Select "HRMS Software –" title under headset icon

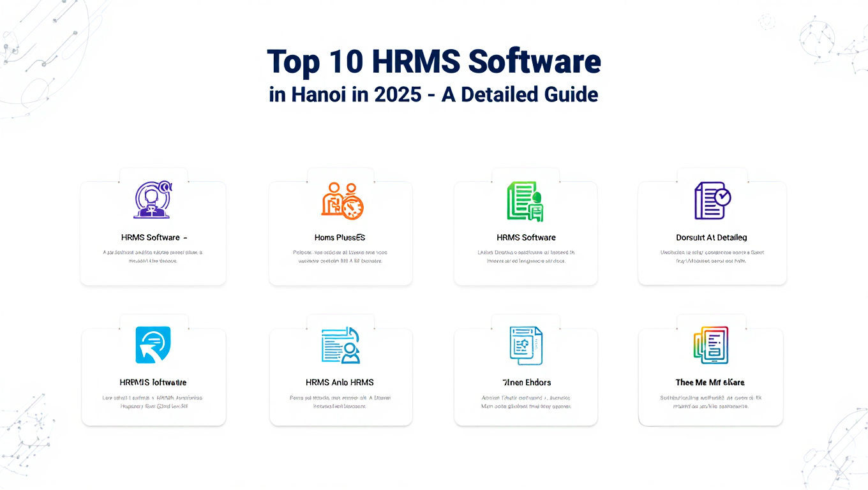pyautogui.click(x=153, y=237)
